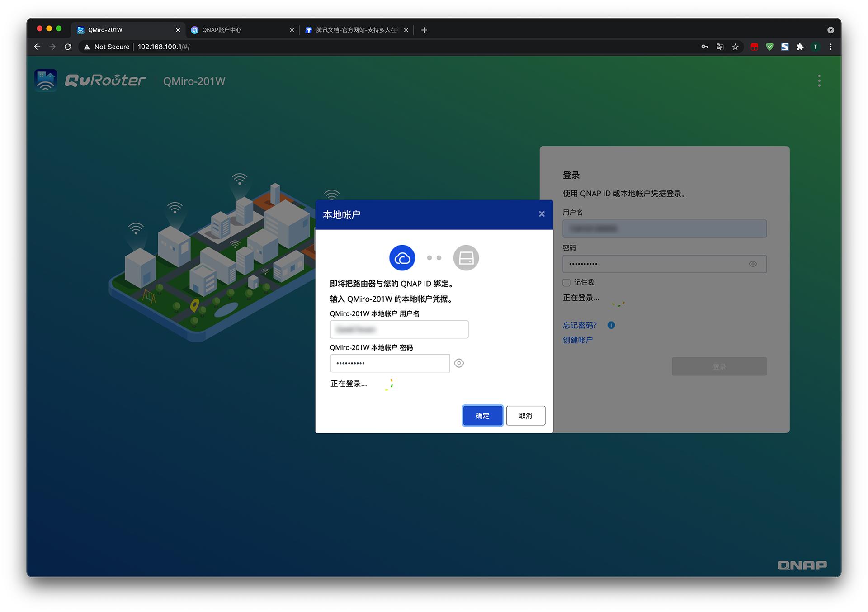Click the QuRouter logo icon

tap(46, 81)
